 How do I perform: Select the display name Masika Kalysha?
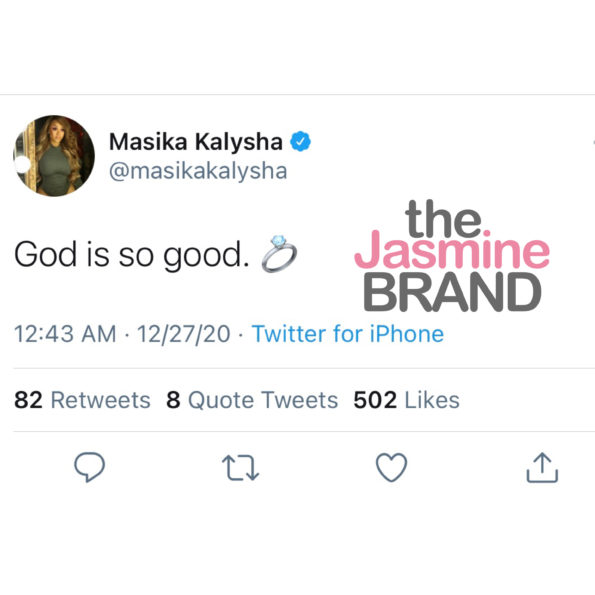(x=195, y=142)
